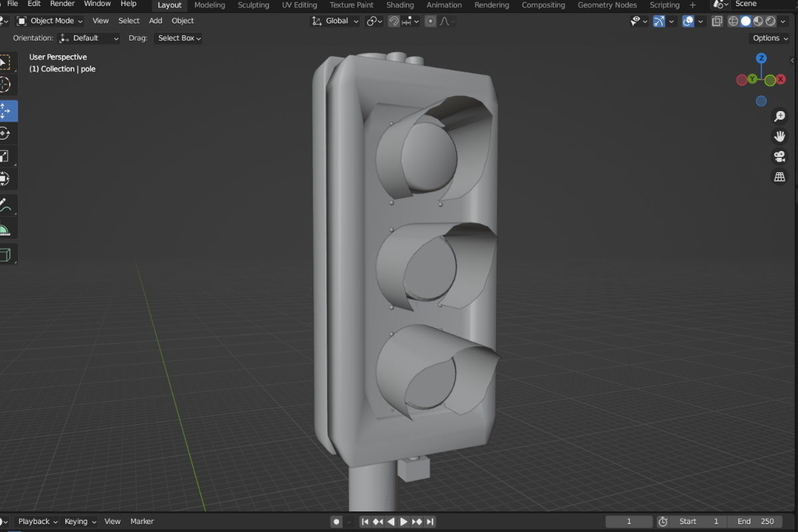
Task: Expand the Overlays options dropdown
Action: pyautogui.click(x=700, y=21)
